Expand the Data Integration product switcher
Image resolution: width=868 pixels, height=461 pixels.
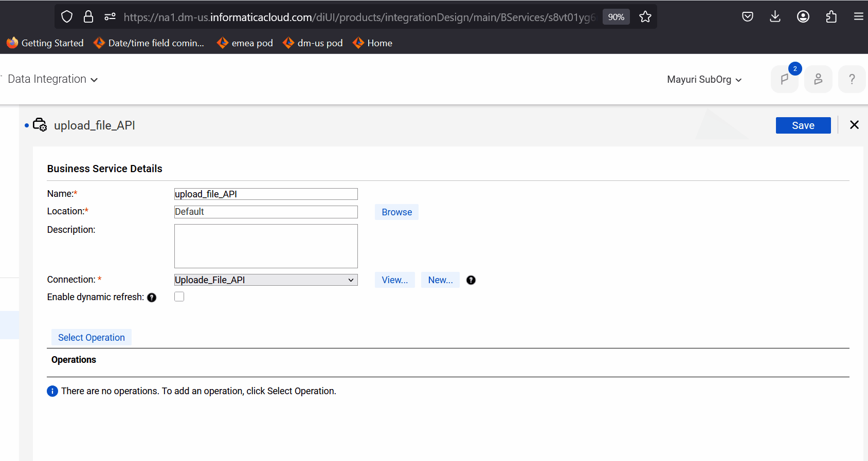[x=52, y=79]
